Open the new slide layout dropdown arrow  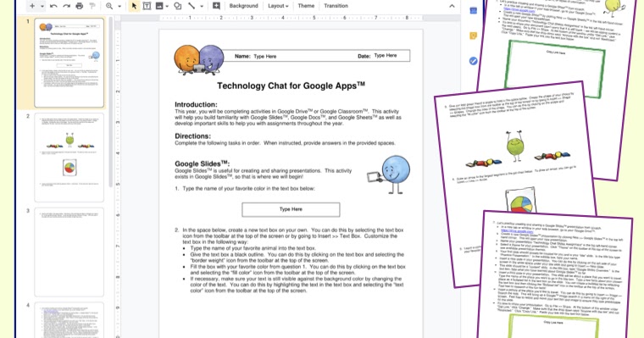click(42, 6)
